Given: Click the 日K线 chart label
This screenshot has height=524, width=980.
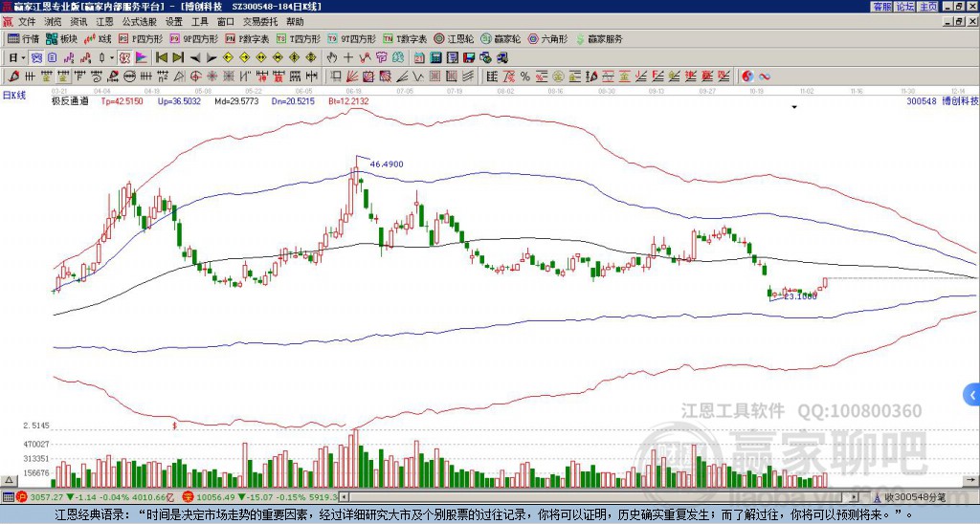Looking at the screenshot, I should (x=14, y=95).
